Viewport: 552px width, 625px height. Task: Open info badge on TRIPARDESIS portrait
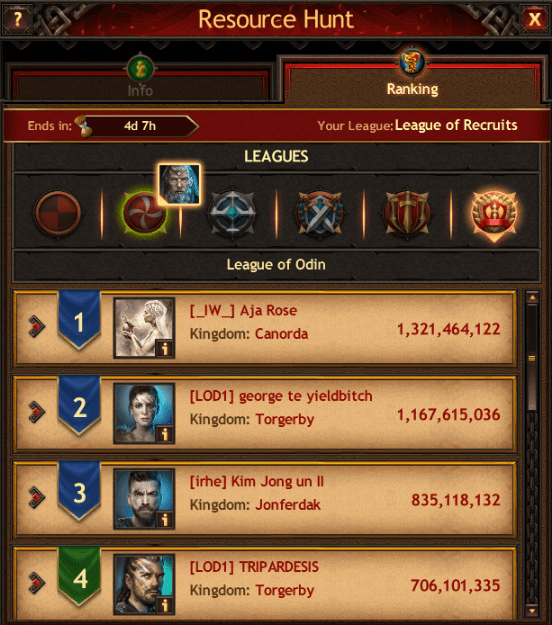165,605
